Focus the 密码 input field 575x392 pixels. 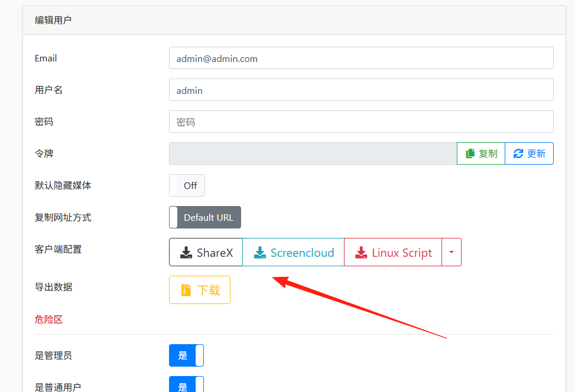tap(361, 122)
